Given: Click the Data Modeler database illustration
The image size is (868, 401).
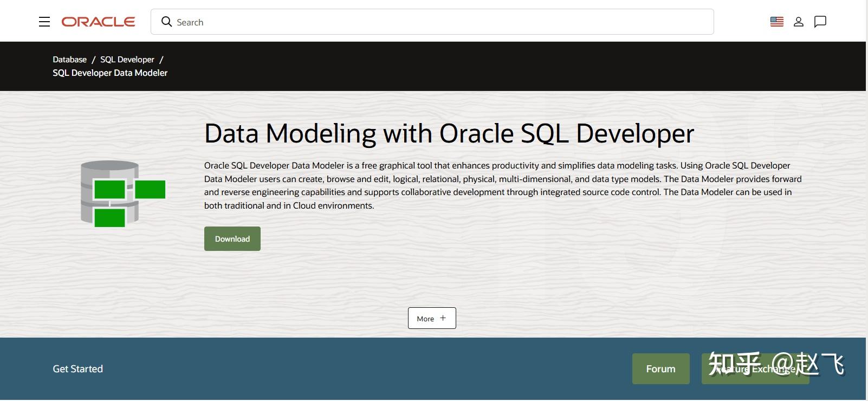Looking at the screenshot, I should [x=123, y=193].
